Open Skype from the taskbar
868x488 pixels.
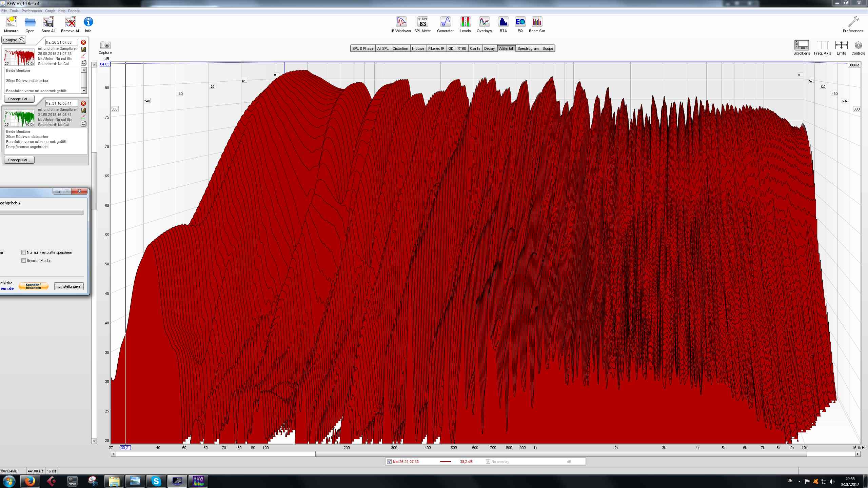tap(156, 481)
